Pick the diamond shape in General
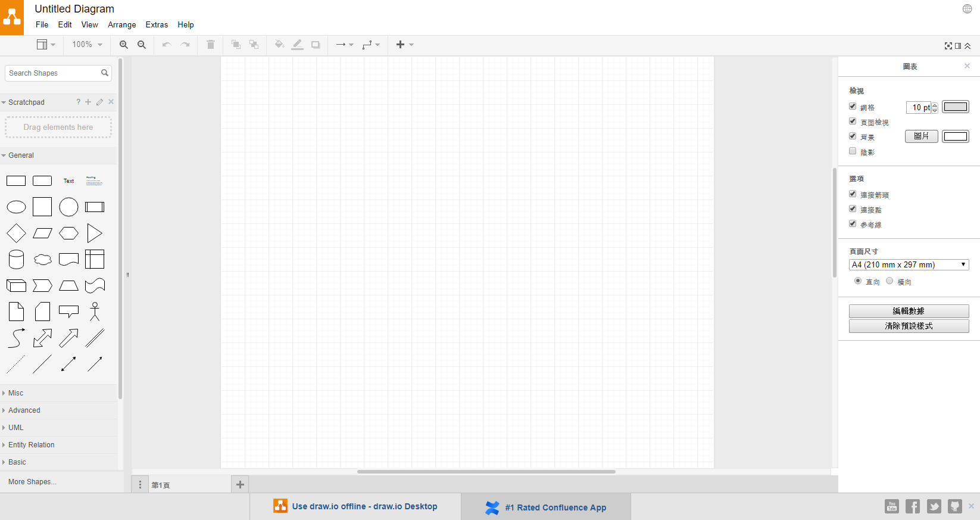The width and height of the screenshot is (980, 520). pos(16,233)
